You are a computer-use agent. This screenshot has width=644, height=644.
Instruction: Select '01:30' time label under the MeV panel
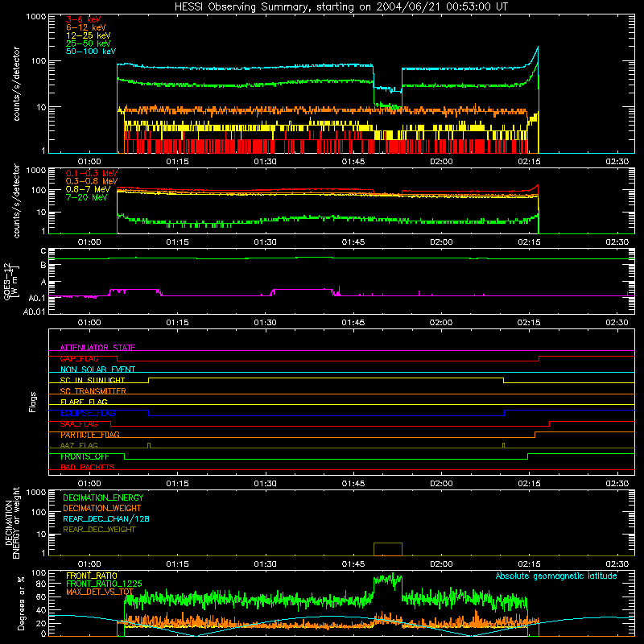pyautogui.click(x=265, y=242)
